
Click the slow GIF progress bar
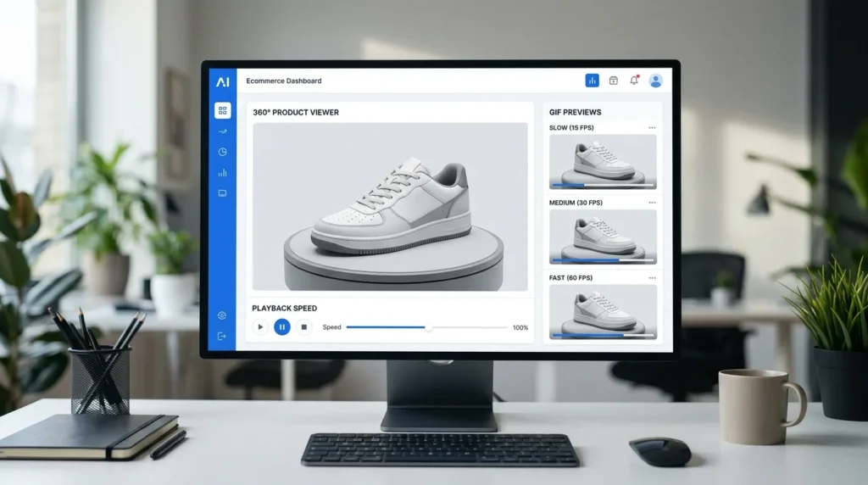(x=603, y=185)
